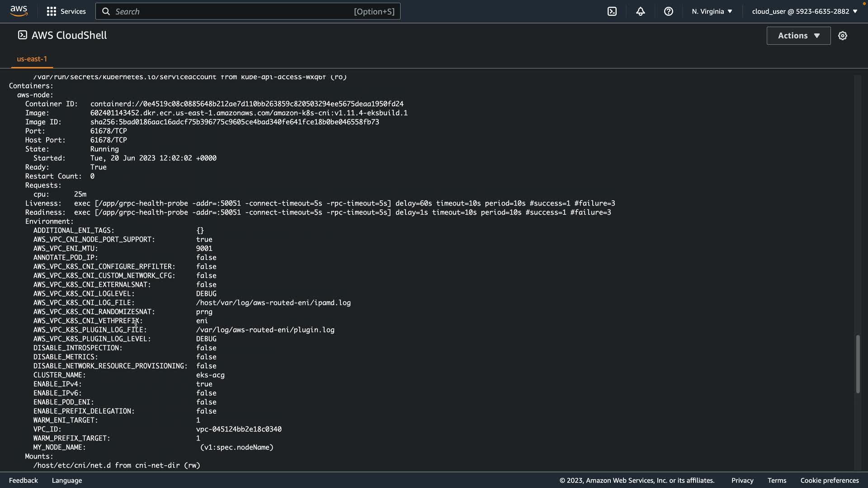Click the Services menu label
Screen dimensions: 868x488
73,11
